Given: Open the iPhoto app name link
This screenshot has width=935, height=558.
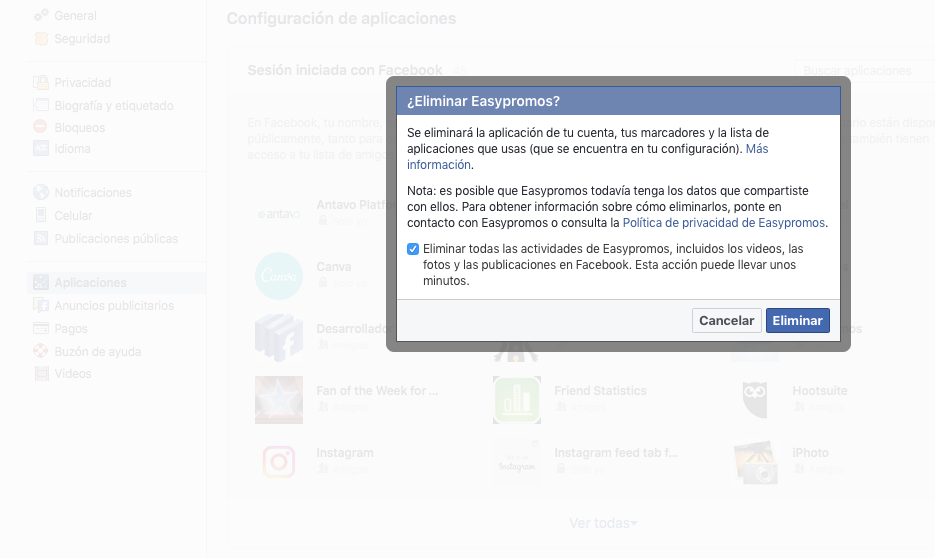Looking at the screenshot, I should [810, 452].
